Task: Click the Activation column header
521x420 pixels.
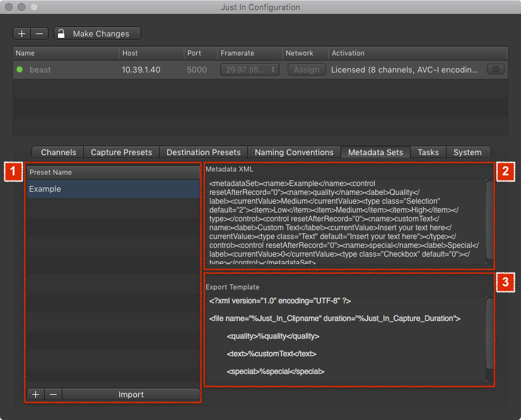Action: [418, 53]
